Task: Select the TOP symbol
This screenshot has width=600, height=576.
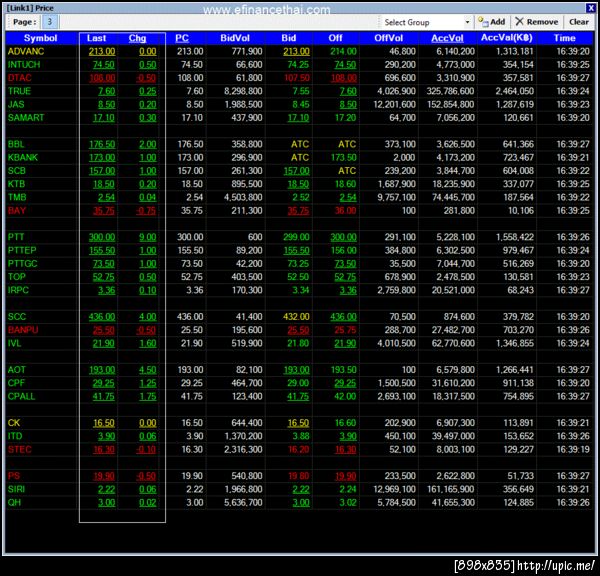Action: (17, 277)
